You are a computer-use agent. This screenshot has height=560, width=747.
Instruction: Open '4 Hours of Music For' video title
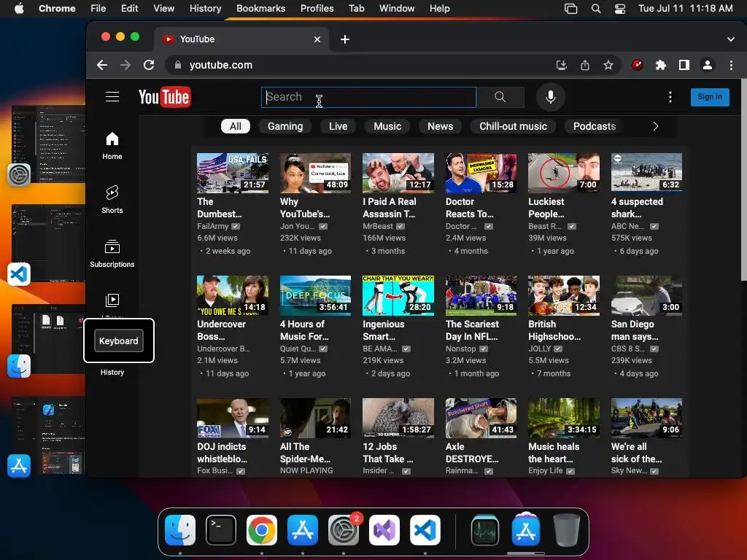(304, 330)
